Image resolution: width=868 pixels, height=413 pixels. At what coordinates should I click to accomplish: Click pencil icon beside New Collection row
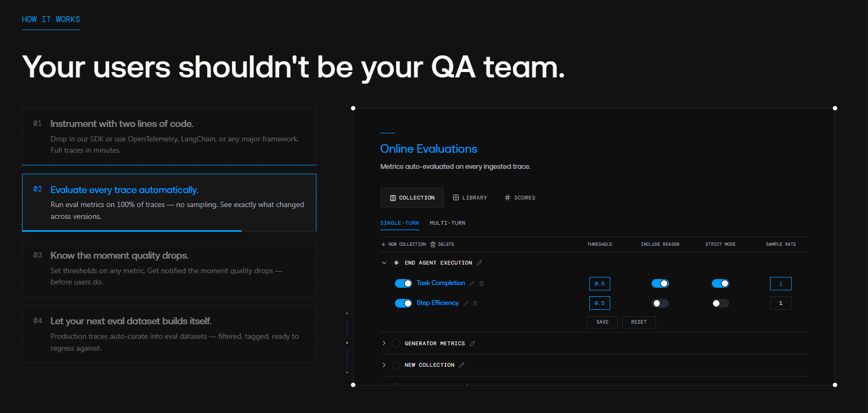coord(462,365)
